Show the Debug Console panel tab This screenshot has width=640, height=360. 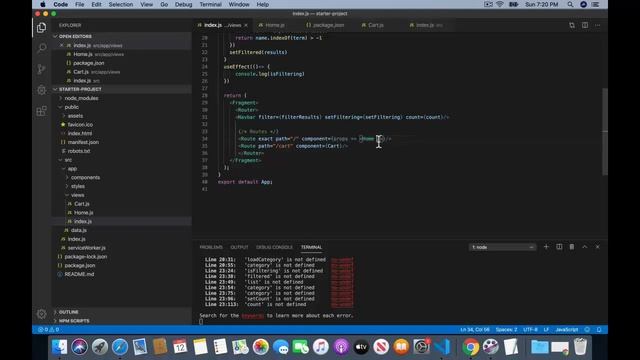tap(274, 247)
